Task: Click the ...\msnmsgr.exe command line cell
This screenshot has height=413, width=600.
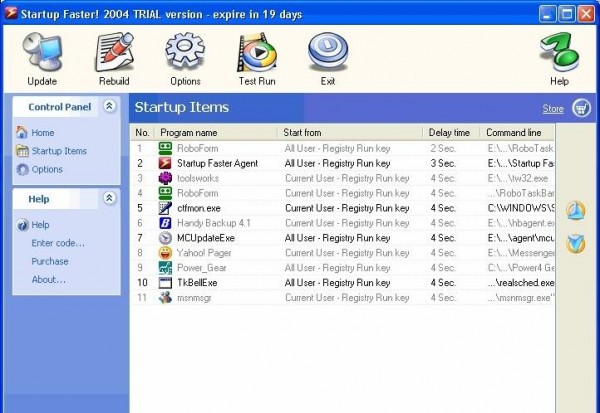Action: [x=521, y=298]
